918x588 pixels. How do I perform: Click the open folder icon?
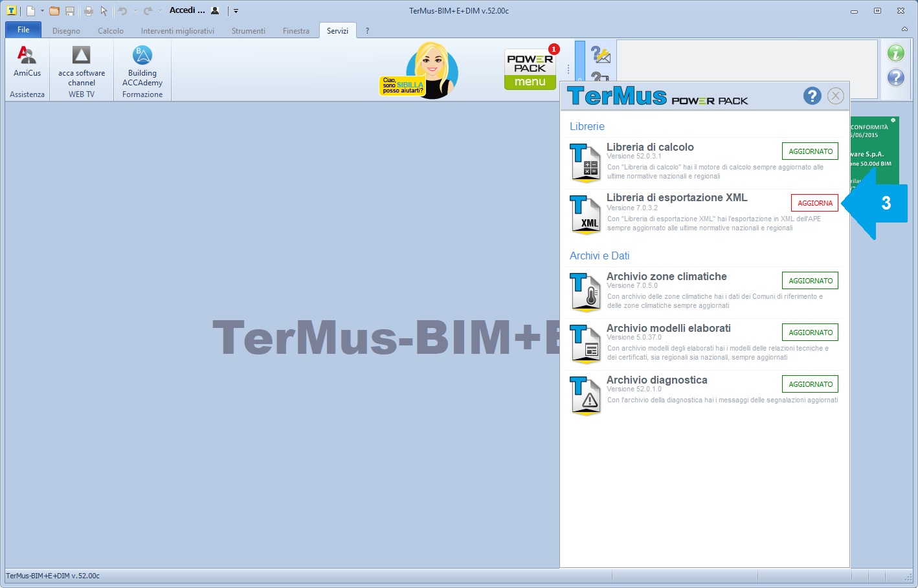click(x=54, y=11)
